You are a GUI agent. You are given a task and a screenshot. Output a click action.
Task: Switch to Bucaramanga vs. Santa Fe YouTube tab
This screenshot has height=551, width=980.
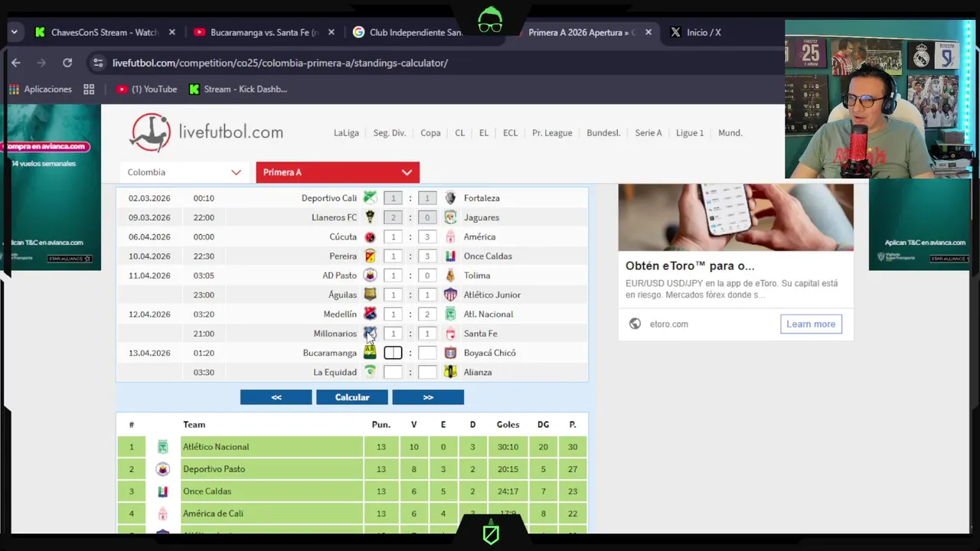(x=264, y=32)
